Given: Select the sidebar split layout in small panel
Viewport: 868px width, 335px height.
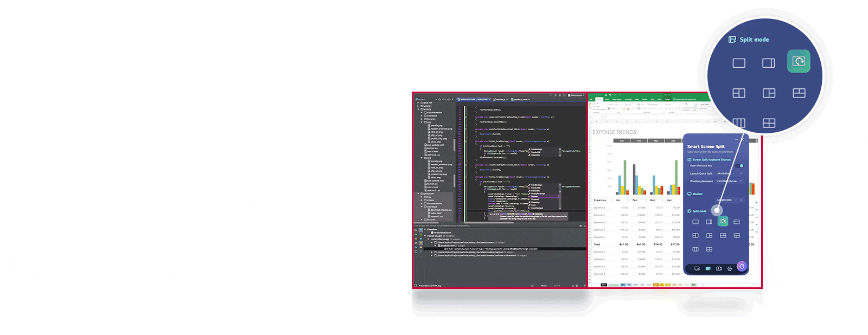Looking at the screenshot, I should (x=709, y=222).
